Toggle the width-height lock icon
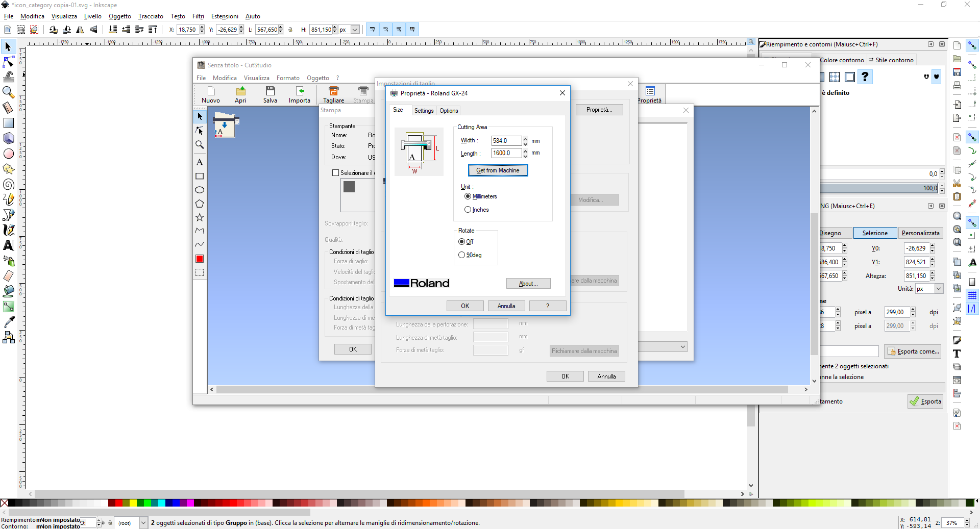The image size is (980, 529). (x=290, y=30)
